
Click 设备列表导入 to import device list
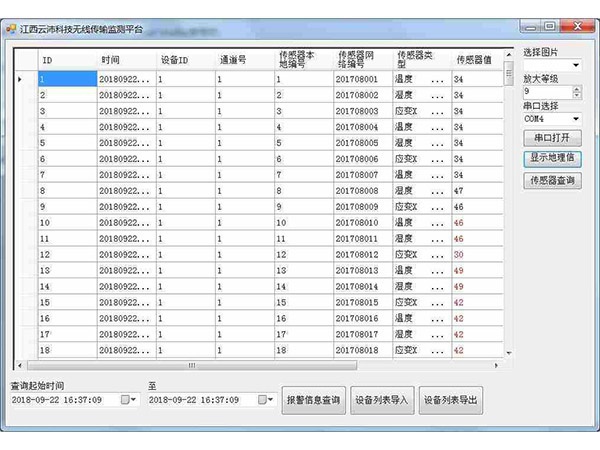382,400
